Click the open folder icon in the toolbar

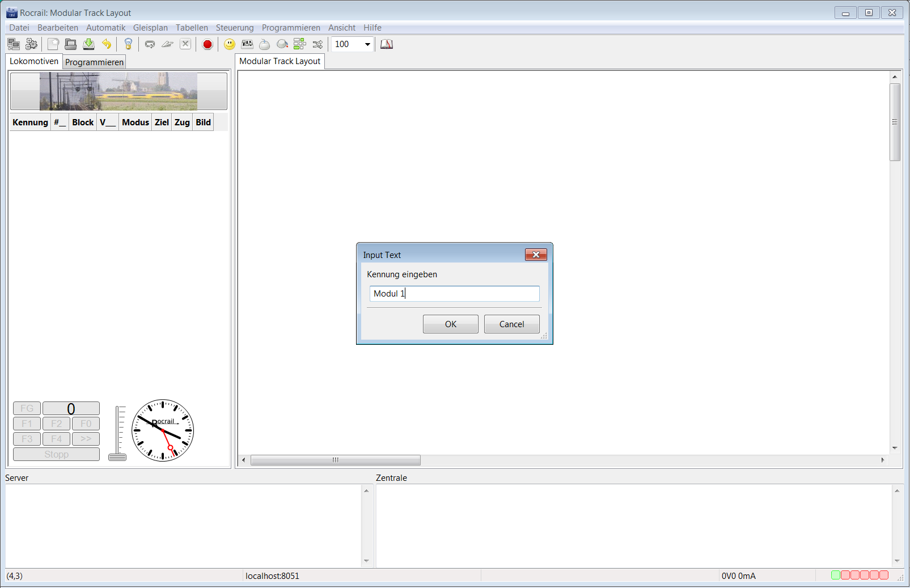[71, 44]
